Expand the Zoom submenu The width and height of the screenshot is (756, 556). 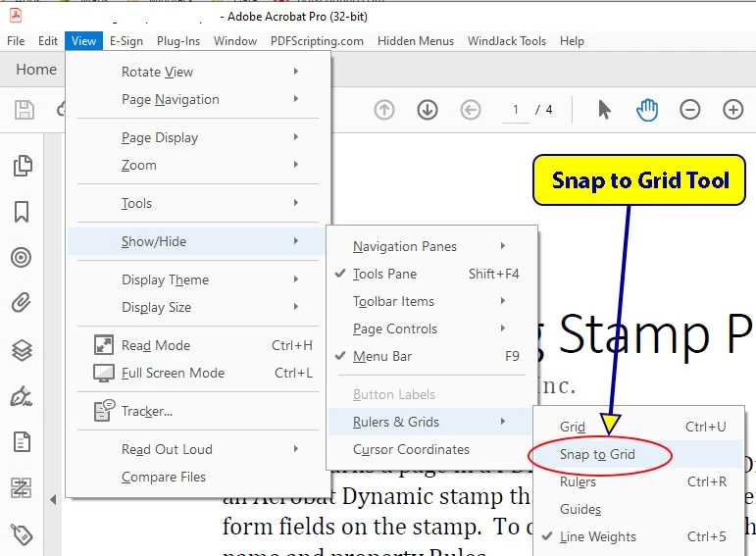pyautogui.click(x=198, y=165)
